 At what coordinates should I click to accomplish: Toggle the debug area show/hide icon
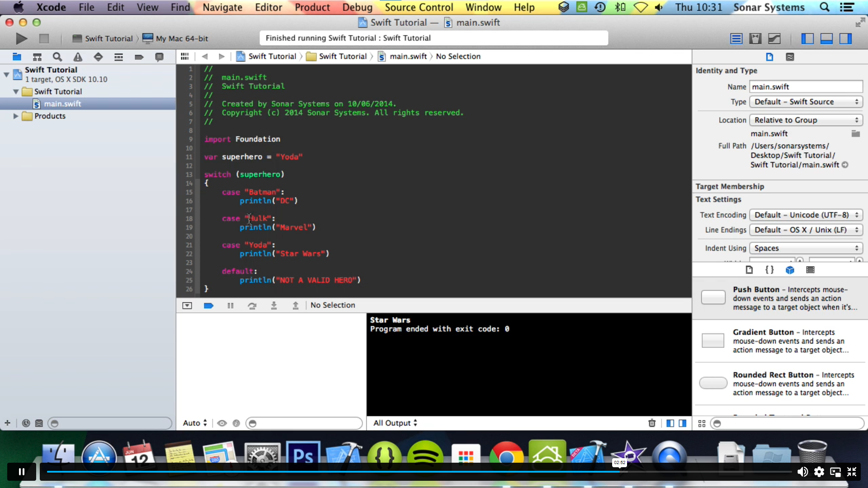[x=827, y=39]
